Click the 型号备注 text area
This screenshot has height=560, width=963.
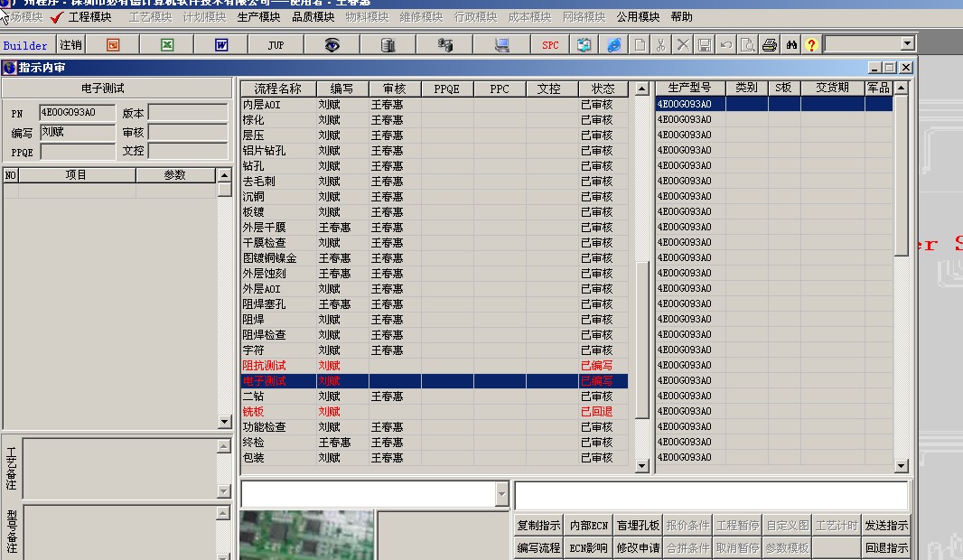click(x=120, y=532)
